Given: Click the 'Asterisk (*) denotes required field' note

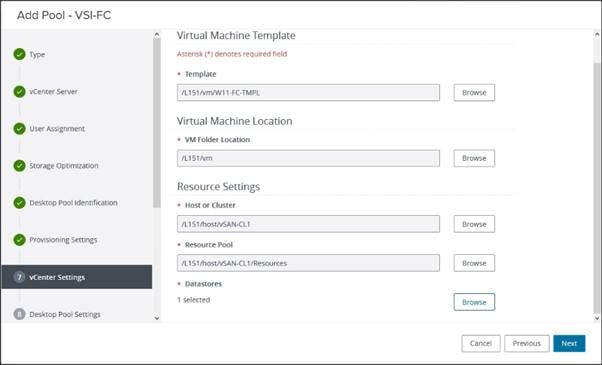Looking at the screenshot, I should point(232,54).
